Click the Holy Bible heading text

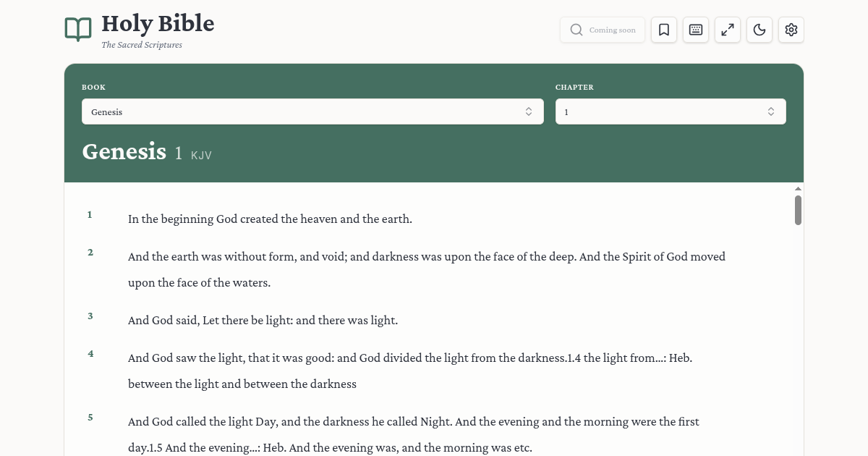pos(158,23)
